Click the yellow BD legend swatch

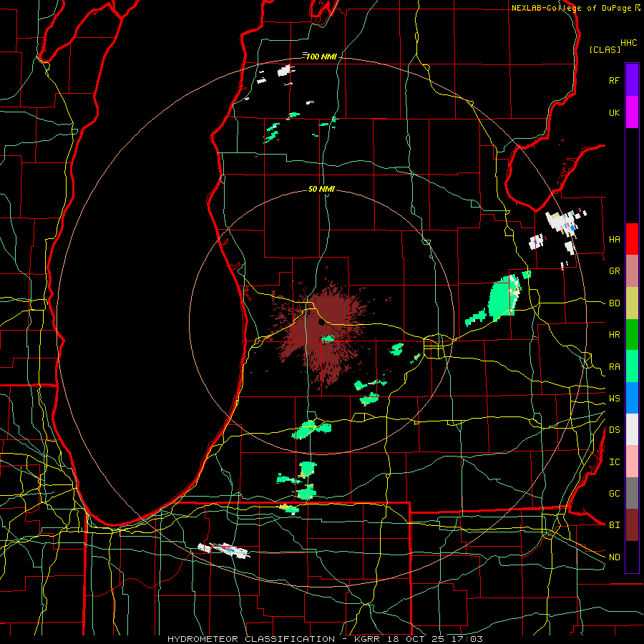click(632, 303)
